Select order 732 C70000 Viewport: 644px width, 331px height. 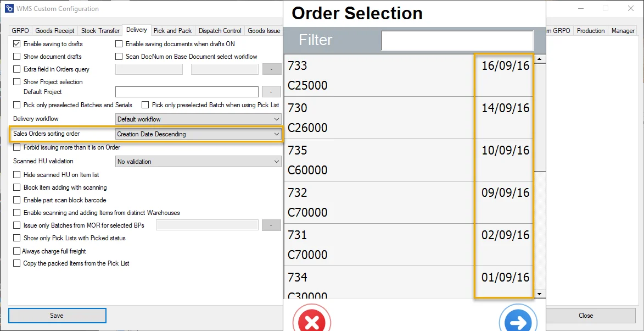click(408, 203)
